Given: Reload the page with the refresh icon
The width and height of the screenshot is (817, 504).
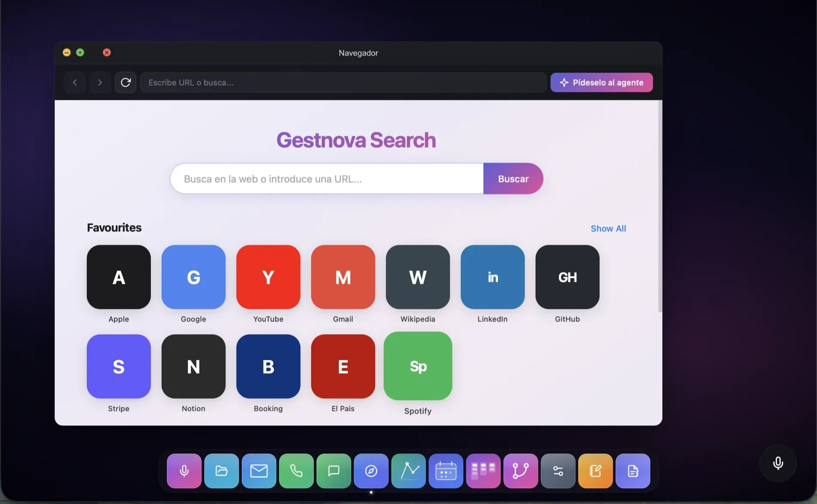Looking at the screenshot, I should pyautogui.click(x=125, y=82).
